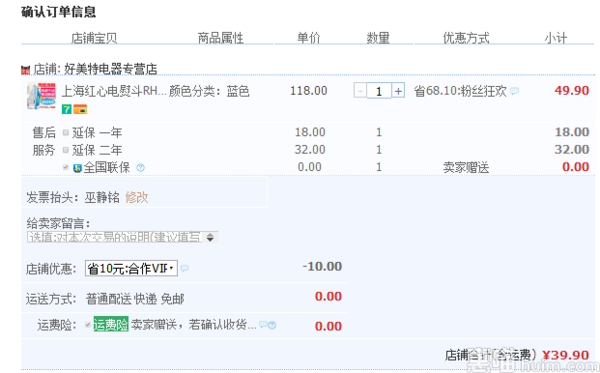Image resolution: width=600 pixels, height=373 pixels.
Task: Click the 卖家赠送 text in 全国联保 row
Action: 466,168
